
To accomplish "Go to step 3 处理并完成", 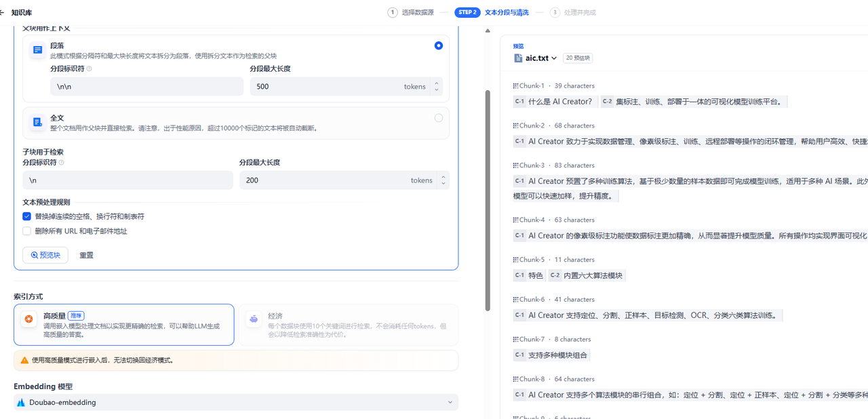I will click(573, 13).
